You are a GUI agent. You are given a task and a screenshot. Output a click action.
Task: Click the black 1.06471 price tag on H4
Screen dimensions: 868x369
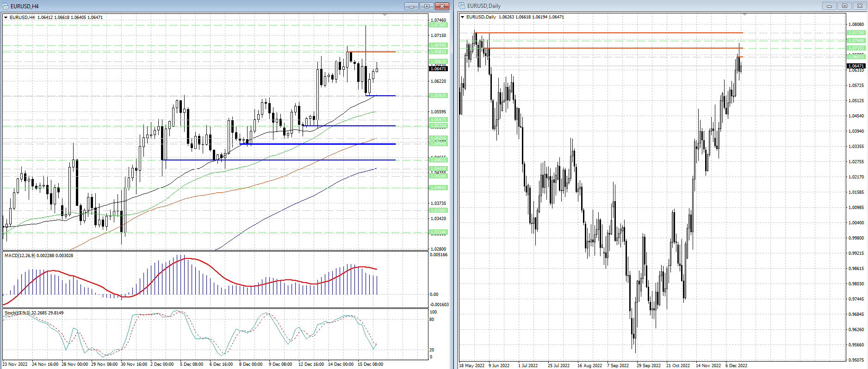pos(438,68)
